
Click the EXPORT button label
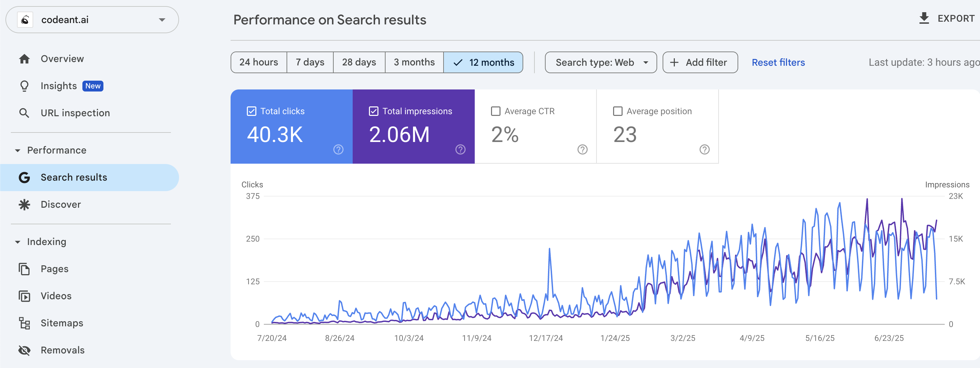[x=956, y=18]
